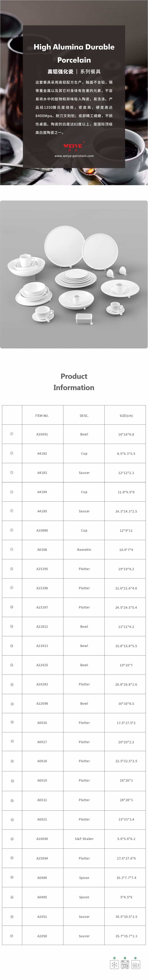The image size is (148, 980).
Task: Select item number A25094
Action: pos(42,858)
